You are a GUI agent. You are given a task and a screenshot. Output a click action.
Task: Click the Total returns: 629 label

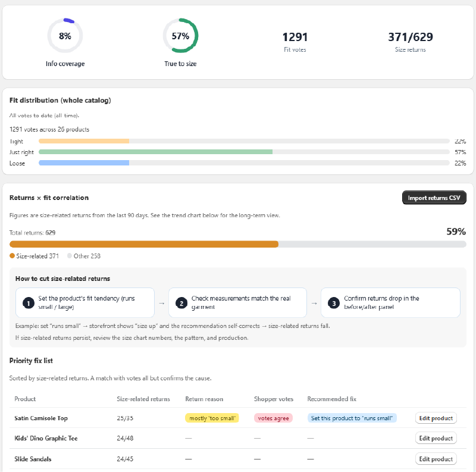(x=32, y=233)
